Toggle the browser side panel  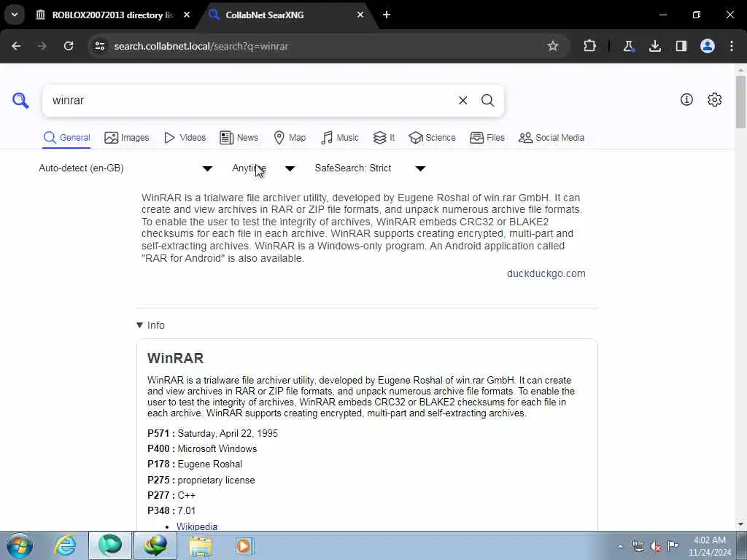tap(681, 46)
